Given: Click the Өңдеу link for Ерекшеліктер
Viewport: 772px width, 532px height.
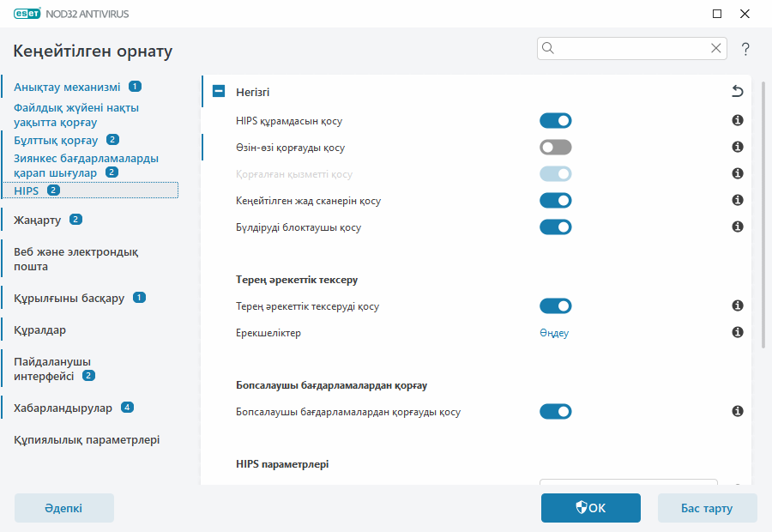Looking at the screenshot, I should [x=554, y=333].
